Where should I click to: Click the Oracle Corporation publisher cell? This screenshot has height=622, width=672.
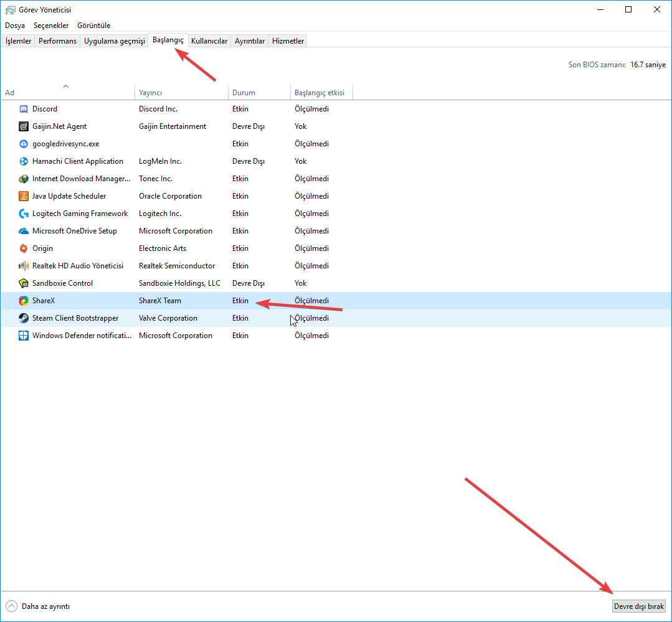(x=170, y=196)
